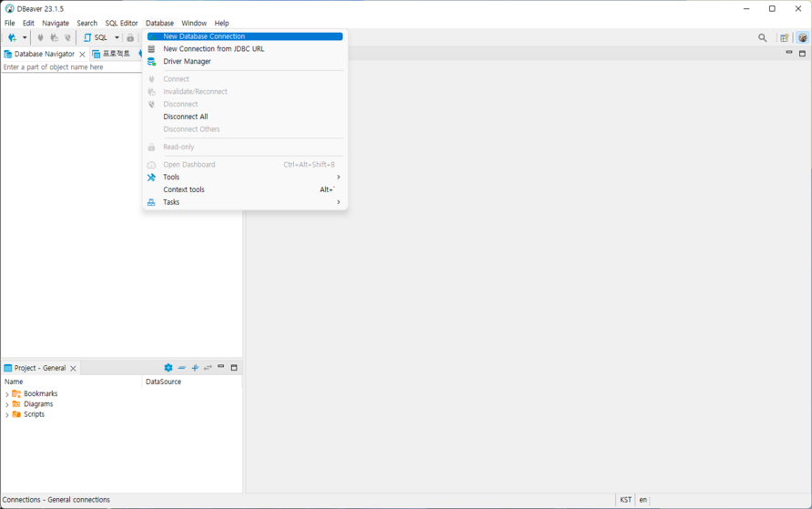Open Driver Manager from Database menu

click(187, 62)
